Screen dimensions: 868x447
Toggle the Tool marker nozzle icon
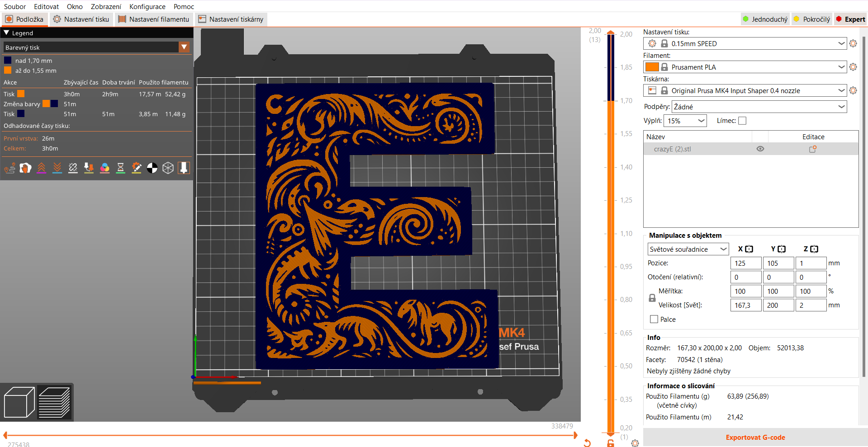pyautogui.click(x=184, y=168)
